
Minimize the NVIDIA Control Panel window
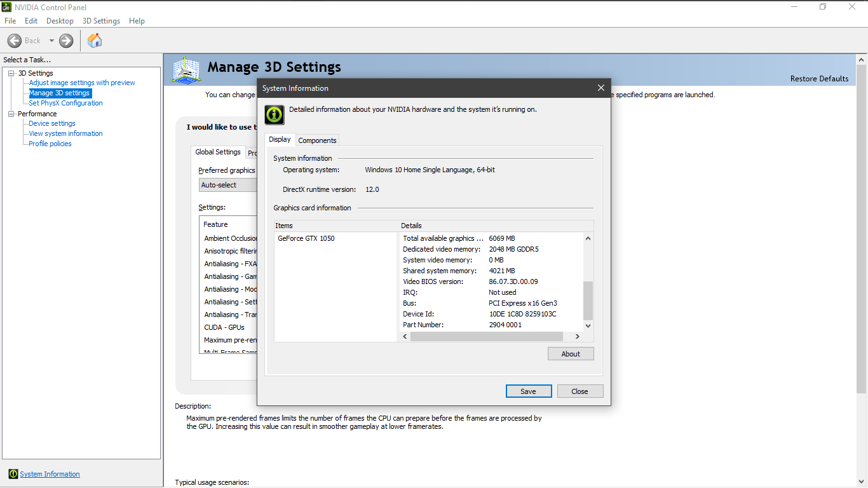click(x=795, y=7)
